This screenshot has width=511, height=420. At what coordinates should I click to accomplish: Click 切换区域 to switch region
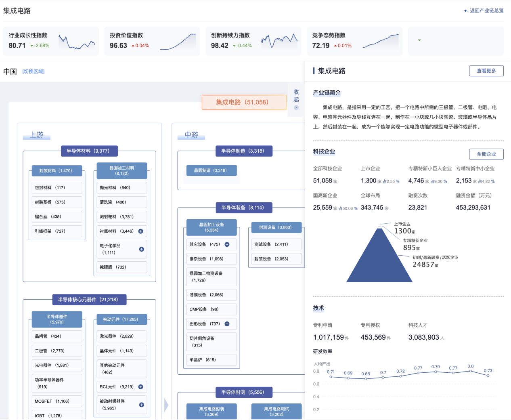pos(34,71)
